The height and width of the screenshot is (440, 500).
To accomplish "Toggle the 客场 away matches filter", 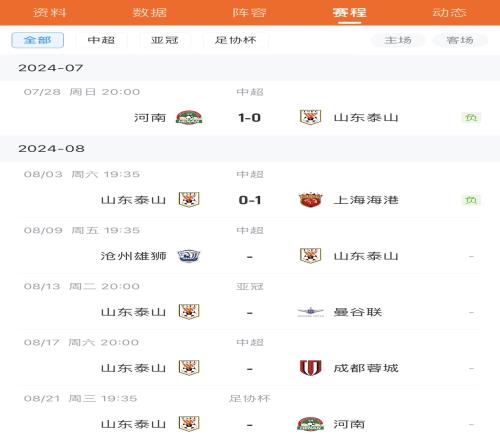I will click(460, 40).
